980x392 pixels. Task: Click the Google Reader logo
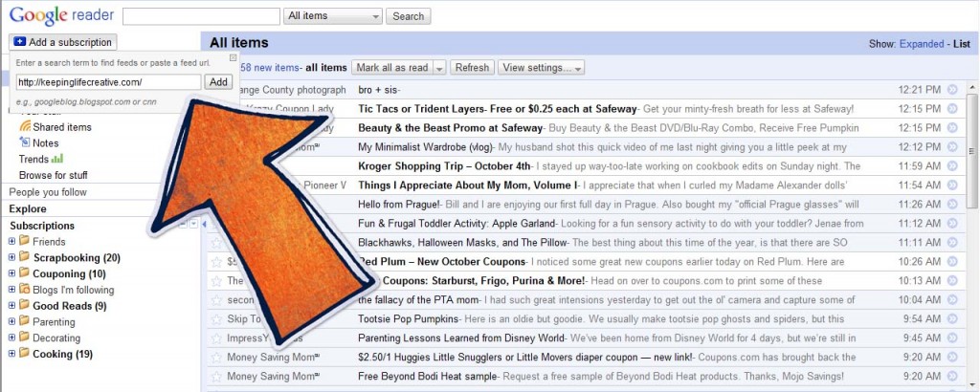(61, 15)
